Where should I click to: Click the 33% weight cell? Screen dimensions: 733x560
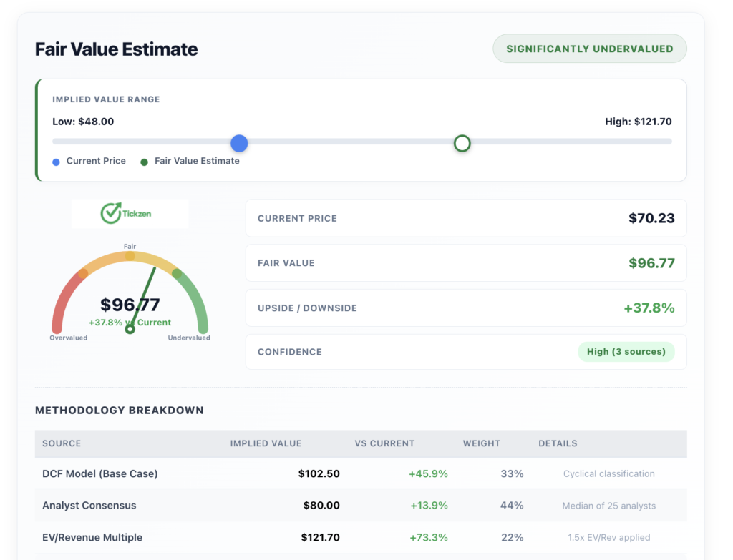point(512,473)
